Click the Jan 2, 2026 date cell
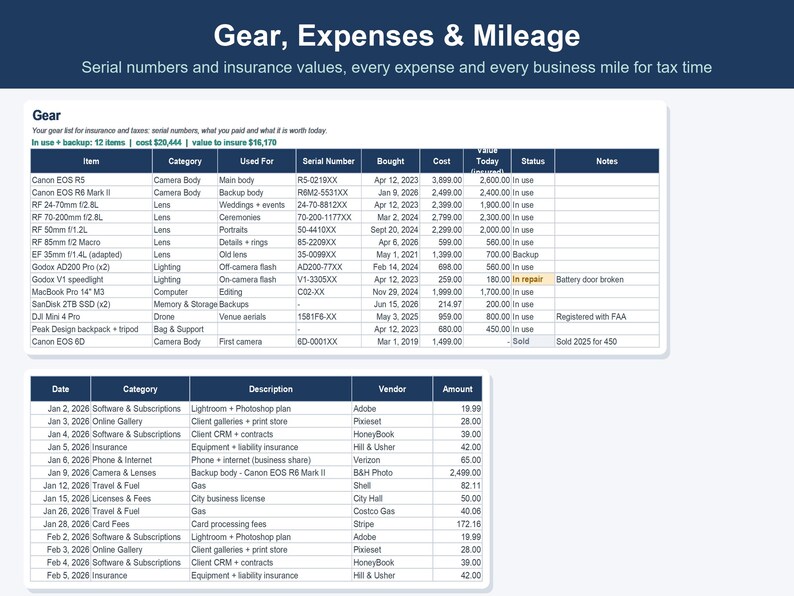The width and height of the screenshot is (794, 596). [x=60, y=408]
